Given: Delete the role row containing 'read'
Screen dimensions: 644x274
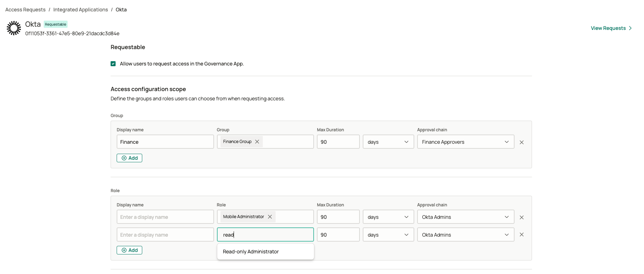Looking at the screenshot, I should pos(522,235).
